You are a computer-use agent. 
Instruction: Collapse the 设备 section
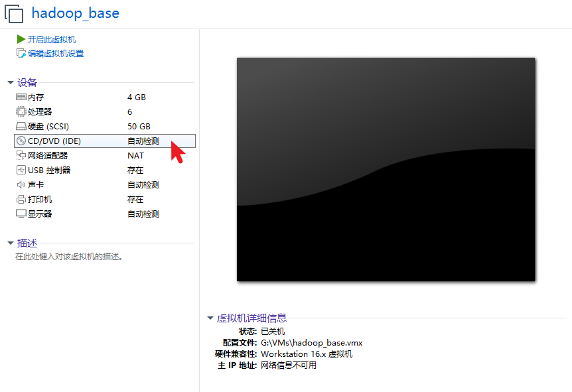tap(11, 82)
